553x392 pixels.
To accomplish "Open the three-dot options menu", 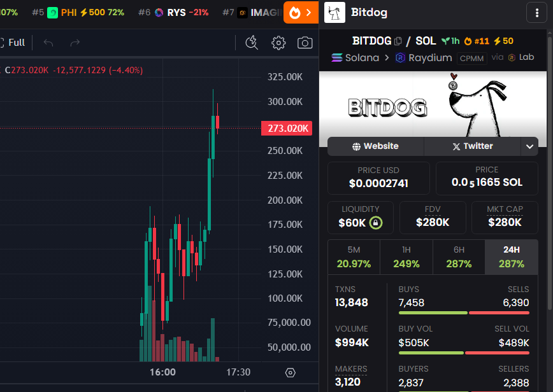I will 537,13.
